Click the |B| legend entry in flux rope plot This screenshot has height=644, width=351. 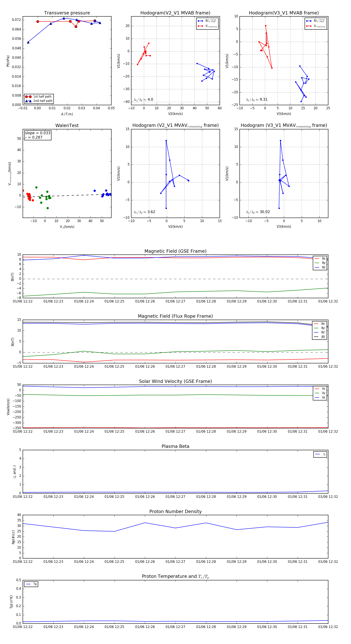click(x=320, y=337)
